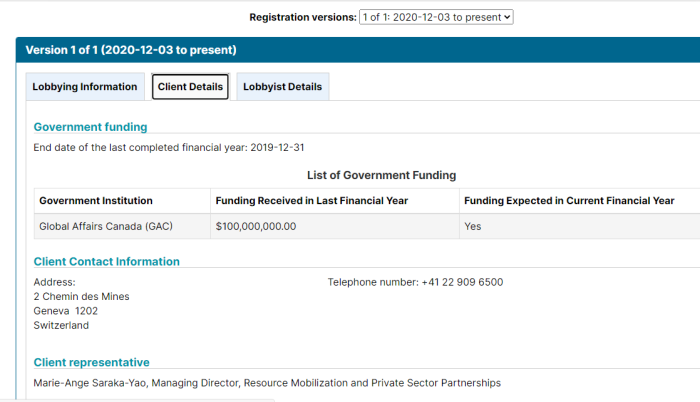Viewport: 700px width, 402px height.
Task: Click the telephone number +41 22 909 6500
Action: point(462,282)
